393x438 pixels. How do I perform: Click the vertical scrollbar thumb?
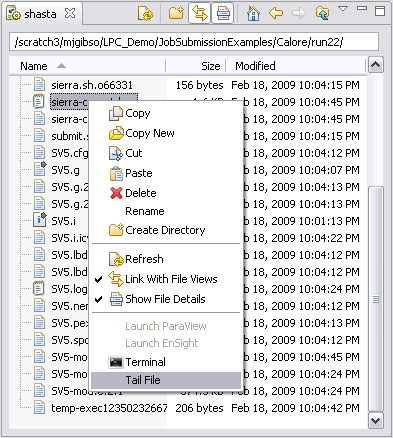[376, 299]
